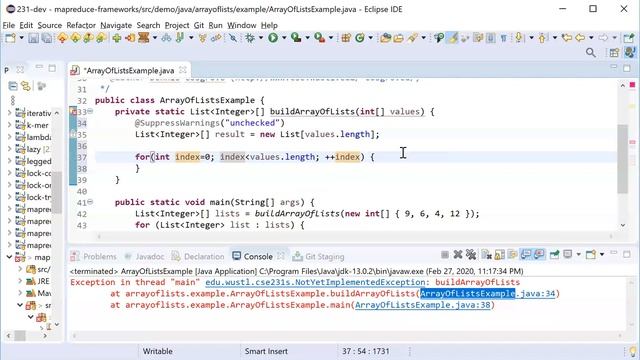Open the File menu

coord(8,25)
